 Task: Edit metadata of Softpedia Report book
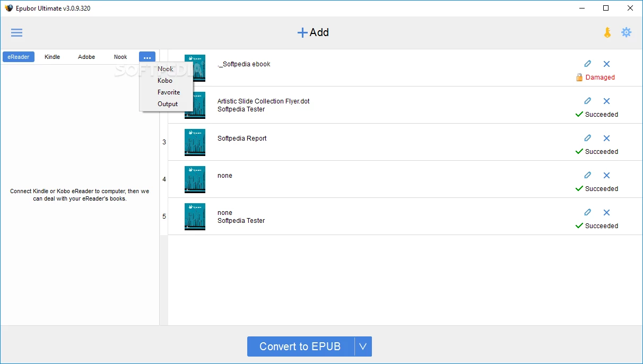[587, 138]
